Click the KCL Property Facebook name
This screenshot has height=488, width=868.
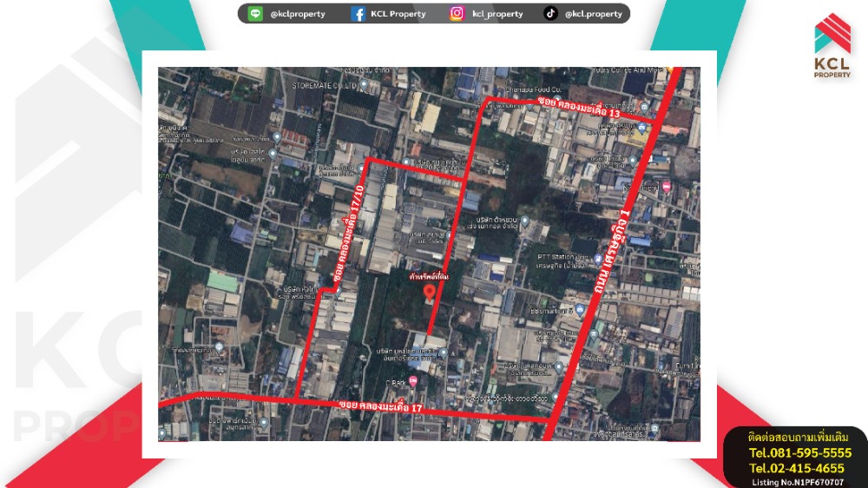click(x=398, y=14)
